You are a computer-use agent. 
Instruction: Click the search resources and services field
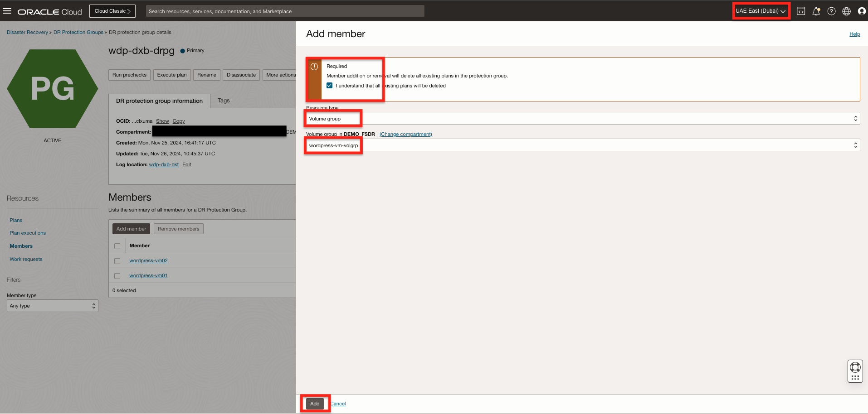(x=285, y=11)
